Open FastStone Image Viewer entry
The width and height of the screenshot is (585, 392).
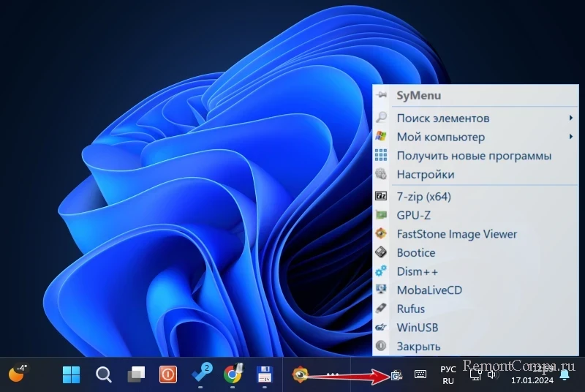pyautogui.click(x=456, y=234)
